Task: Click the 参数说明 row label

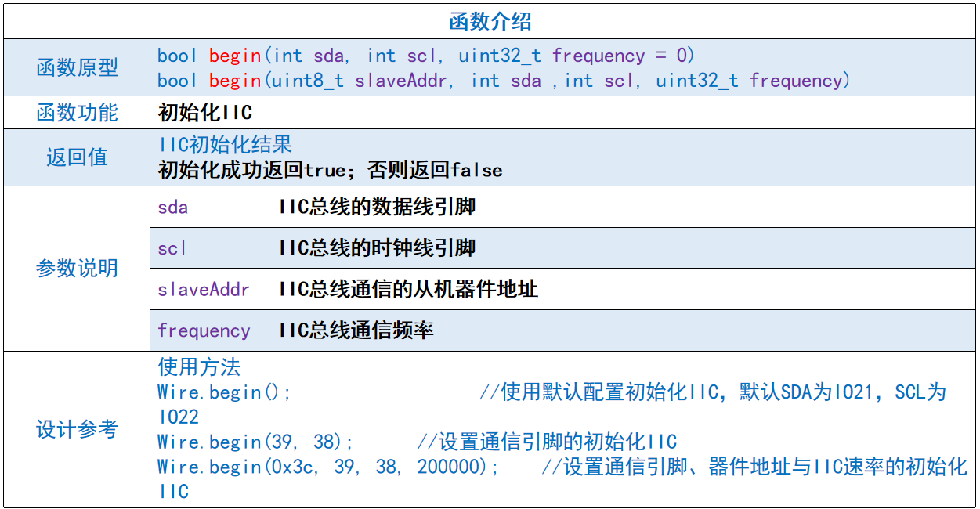Action: (76, 269)
